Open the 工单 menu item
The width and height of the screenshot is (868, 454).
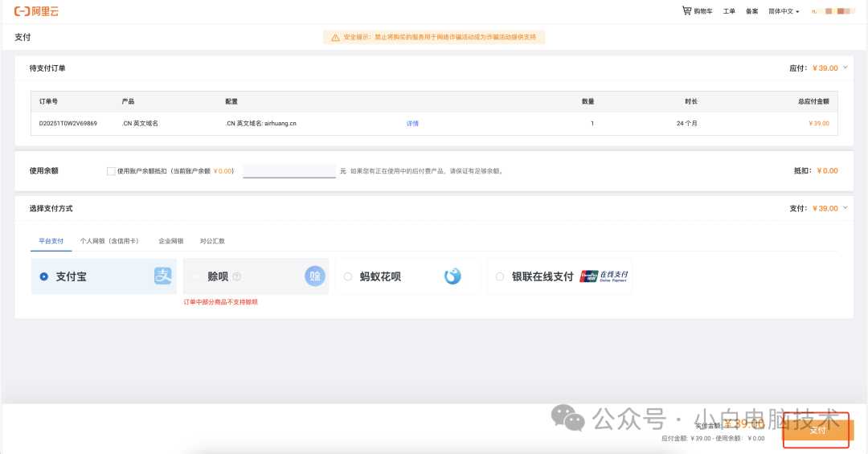click(729, 11)
